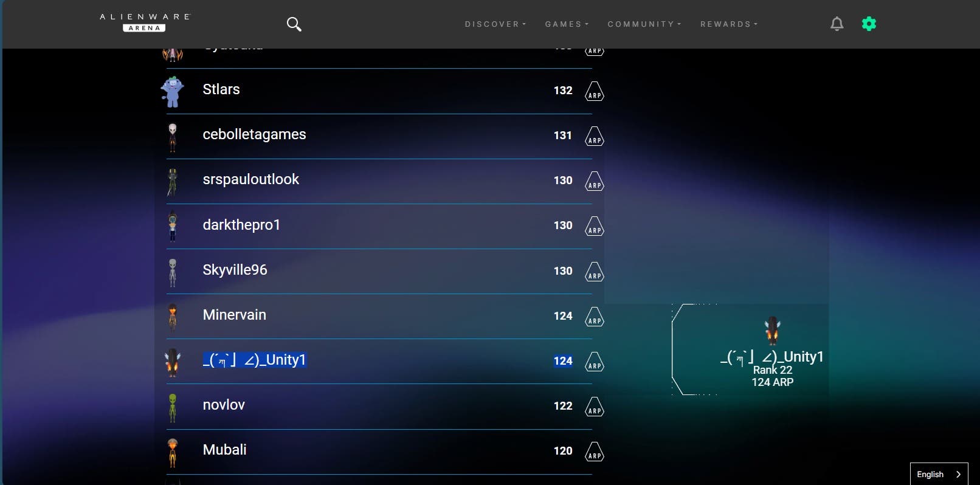Open cebolletagames' profile link
Screen dimensions: 980x485
pos(254,134)
